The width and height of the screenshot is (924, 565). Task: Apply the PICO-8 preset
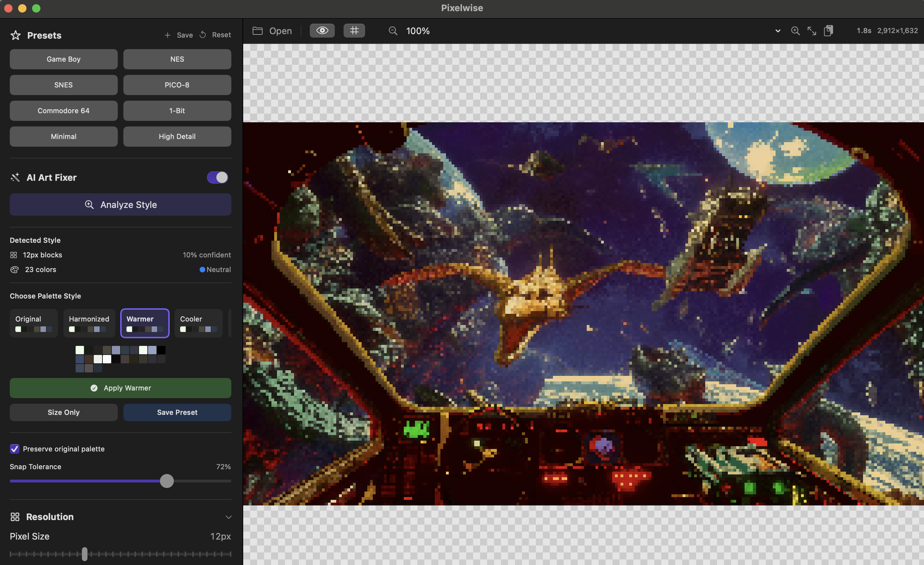pos(177,85)
